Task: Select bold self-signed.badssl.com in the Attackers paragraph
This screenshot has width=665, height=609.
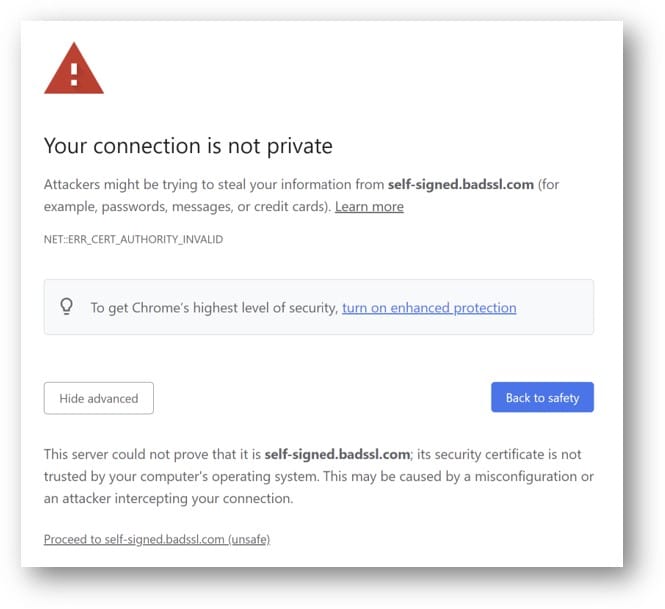Action: pyautogui.click(x=461, y=184)
